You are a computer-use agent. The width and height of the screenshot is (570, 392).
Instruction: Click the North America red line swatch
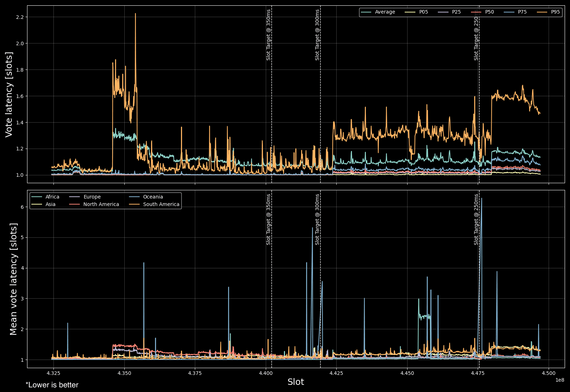coord(75,205)
